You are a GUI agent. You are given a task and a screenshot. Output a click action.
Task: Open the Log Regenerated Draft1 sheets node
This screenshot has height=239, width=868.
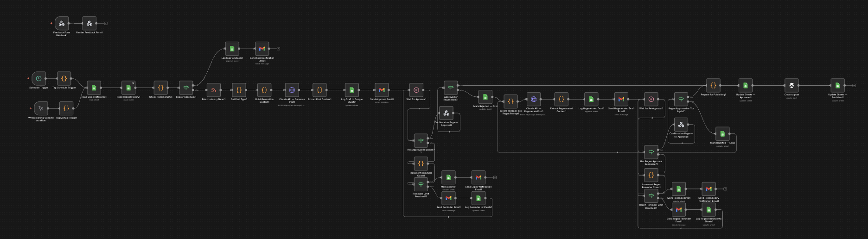click(591, 99)
